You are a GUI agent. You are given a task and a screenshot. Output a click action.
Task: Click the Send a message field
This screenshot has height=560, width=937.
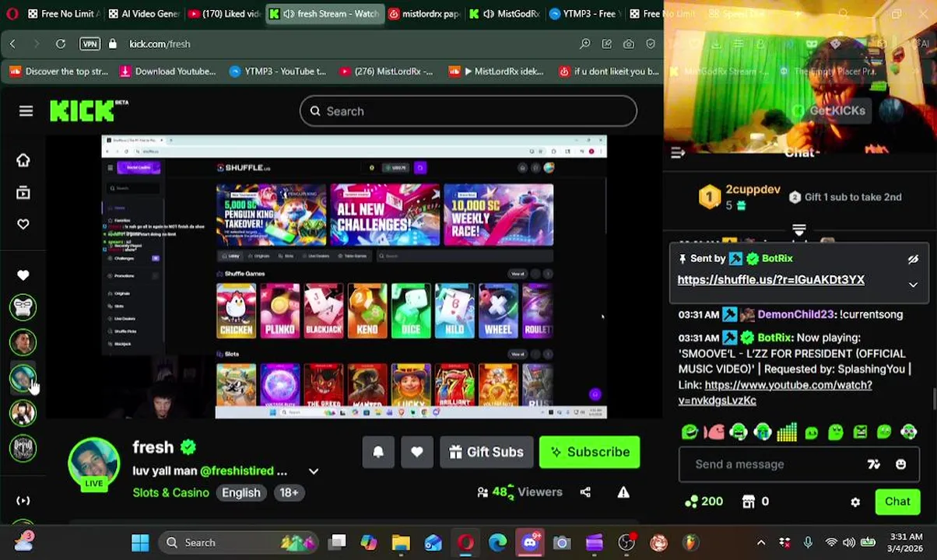tap(778, 464)
